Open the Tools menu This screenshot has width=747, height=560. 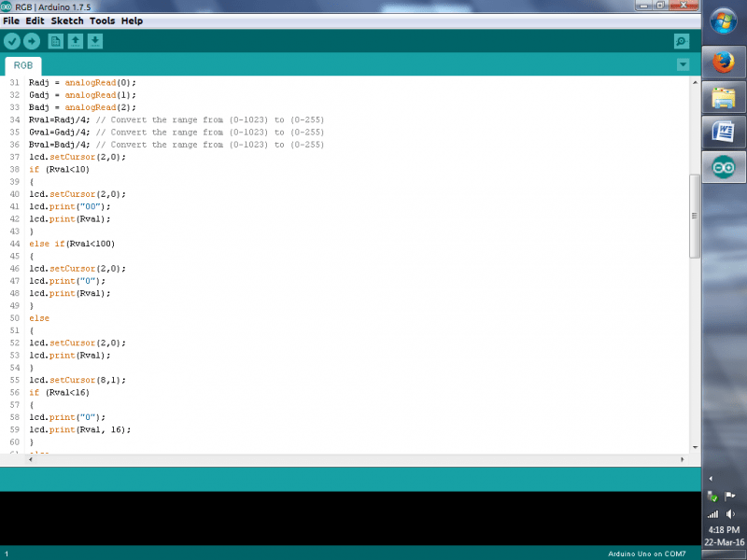click(x=103, y=21)
